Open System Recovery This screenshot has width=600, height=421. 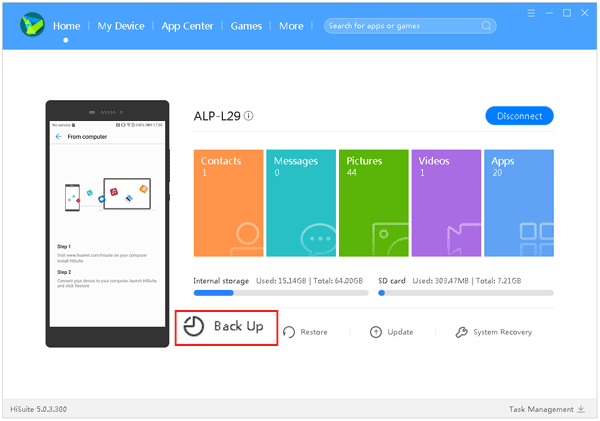click(x=502, y=332)
